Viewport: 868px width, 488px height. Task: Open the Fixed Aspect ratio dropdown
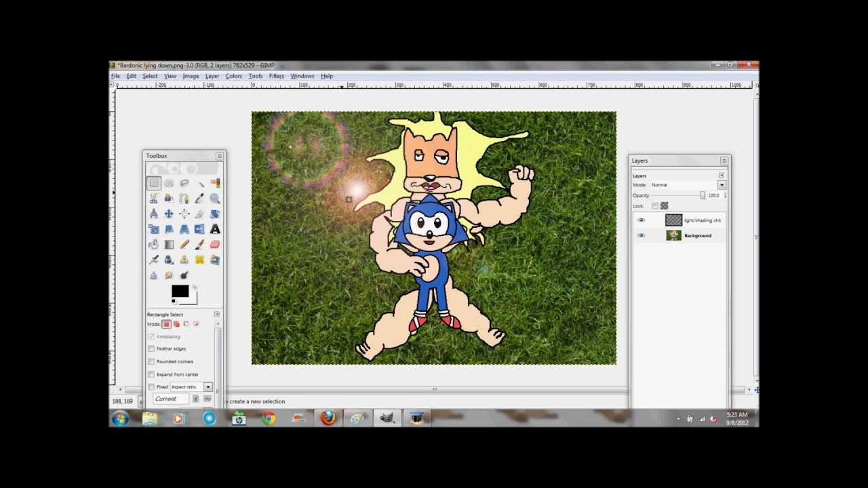pyautogui.click(x=208, y=386)
